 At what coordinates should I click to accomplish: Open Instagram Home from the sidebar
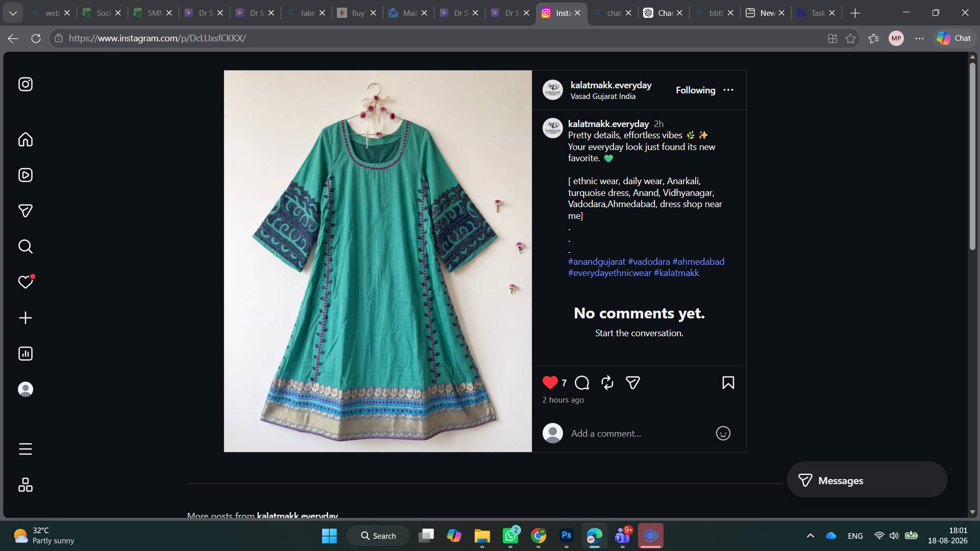tap(26, 139)
